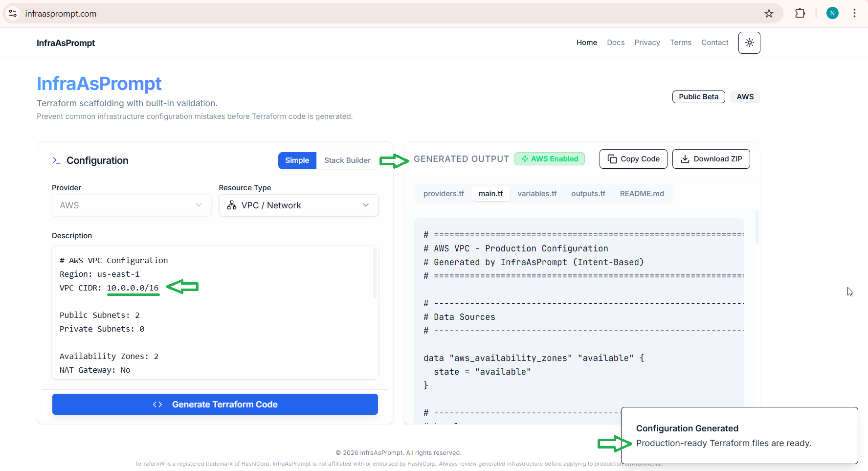This screenshot has width=868, height=471.
Task: Open the browser extensions puzzle icon
Action: pyautogui.click(x=800, y=14)
